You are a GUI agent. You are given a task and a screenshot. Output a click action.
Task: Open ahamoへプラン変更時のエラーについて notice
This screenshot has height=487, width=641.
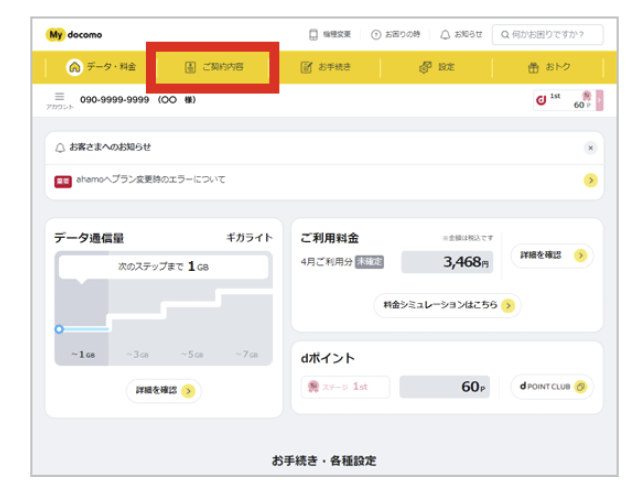(324, 180)
